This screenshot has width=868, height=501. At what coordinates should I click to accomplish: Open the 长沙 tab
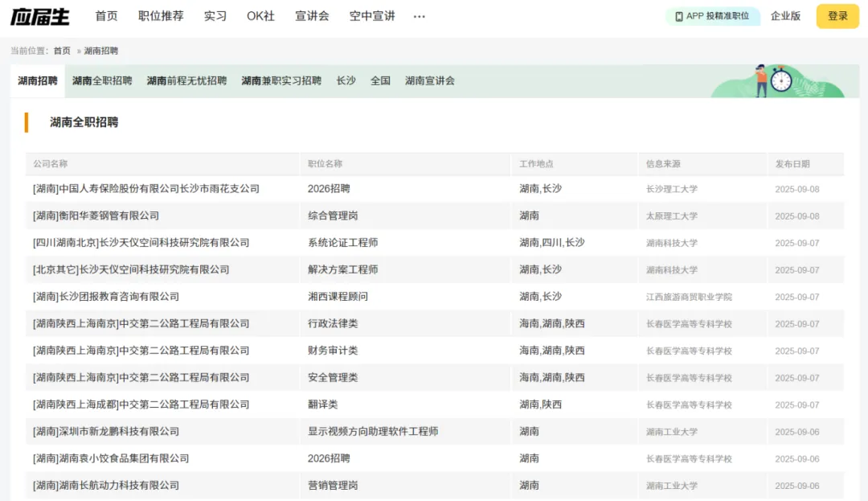[346, 81]
